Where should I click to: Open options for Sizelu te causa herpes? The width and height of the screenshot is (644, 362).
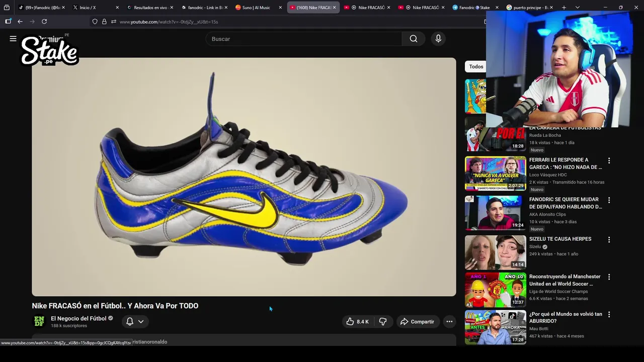609,240
